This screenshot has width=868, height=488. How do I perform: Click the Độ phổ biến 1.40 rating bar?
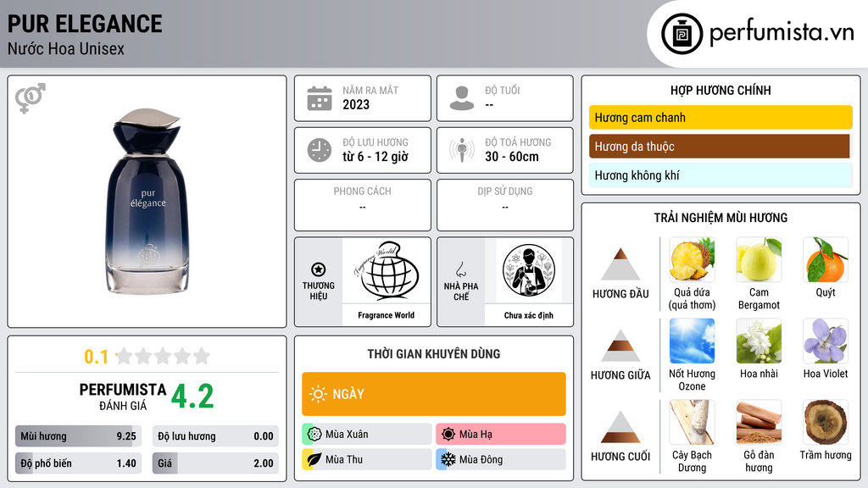pyautogui.click(x=78, y=463)
